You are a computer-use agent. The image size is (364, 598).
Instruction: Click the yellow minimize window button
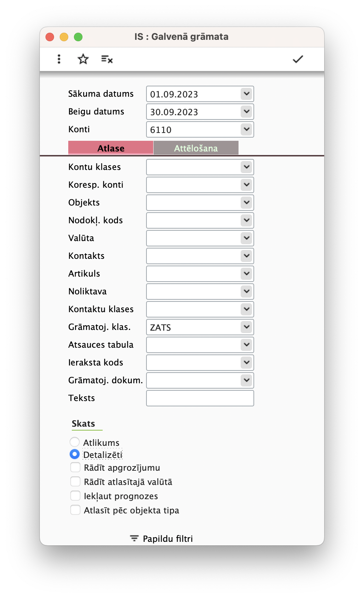tap(64, 37)
